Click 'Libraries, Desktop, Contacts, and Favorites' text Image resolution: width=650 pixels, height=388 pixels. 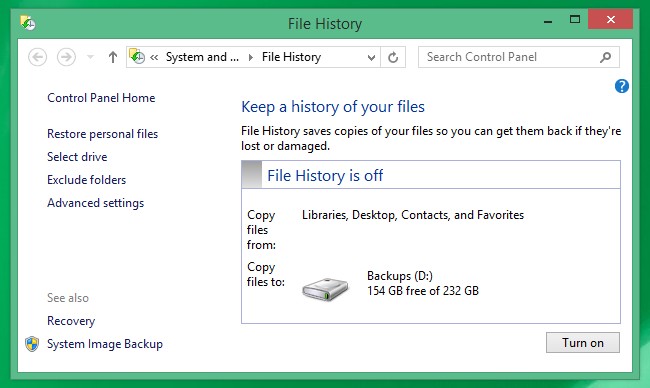point(413,215)
